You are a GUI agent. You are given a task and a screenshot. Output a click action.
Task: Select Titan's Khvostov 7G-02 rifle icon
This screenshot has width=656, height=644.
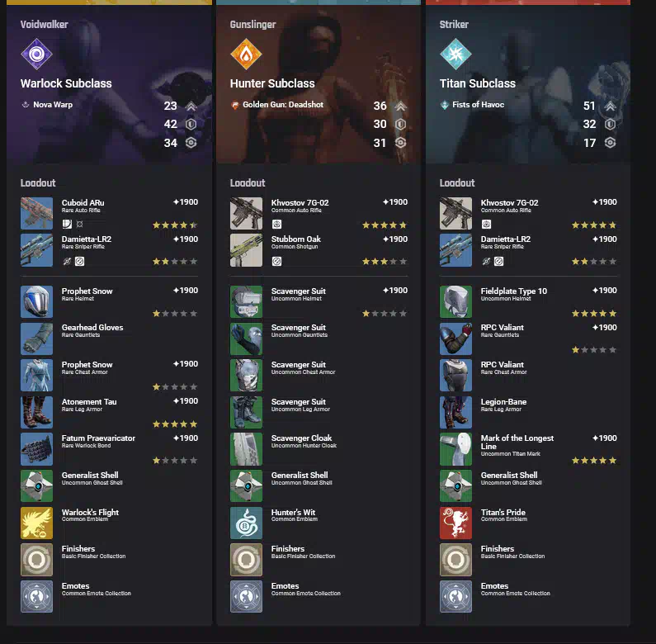pyautogui.click(x=456, y=214)
